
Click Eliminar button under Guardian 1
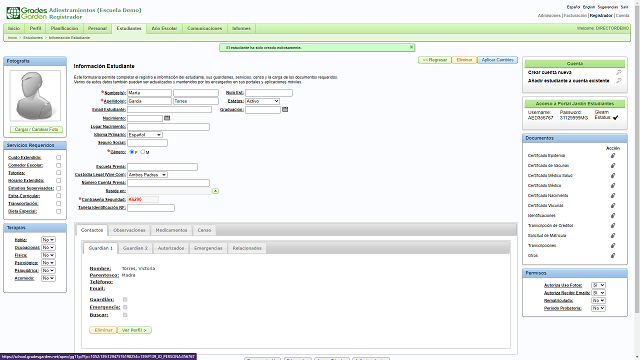point(103,330)
